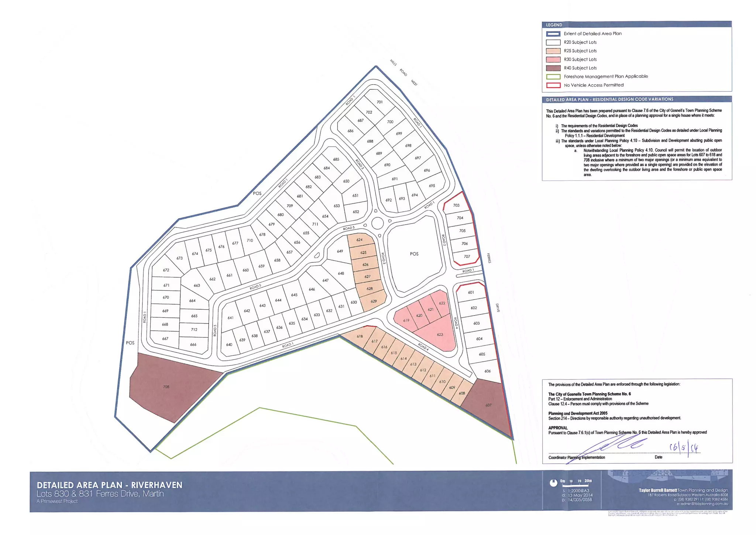Click the R30 Subject Lots legend swatch

[553, 59]
